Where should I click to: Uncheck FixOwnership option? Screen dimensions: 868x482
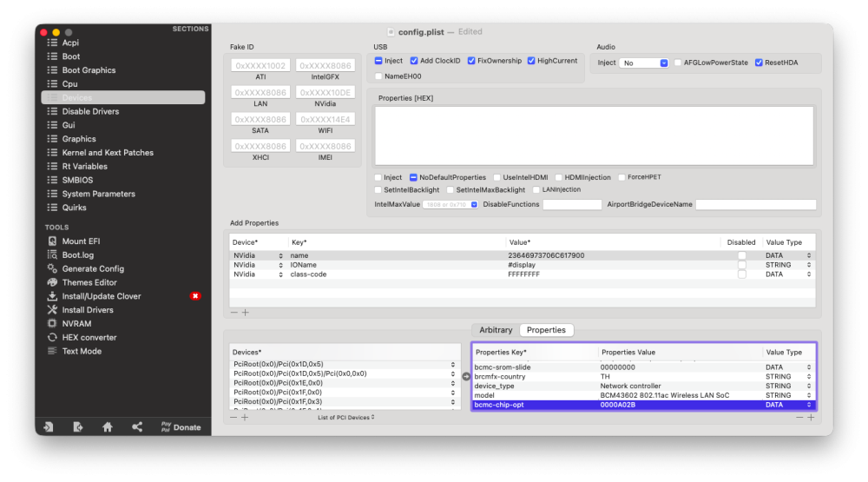tap(471, 61)
